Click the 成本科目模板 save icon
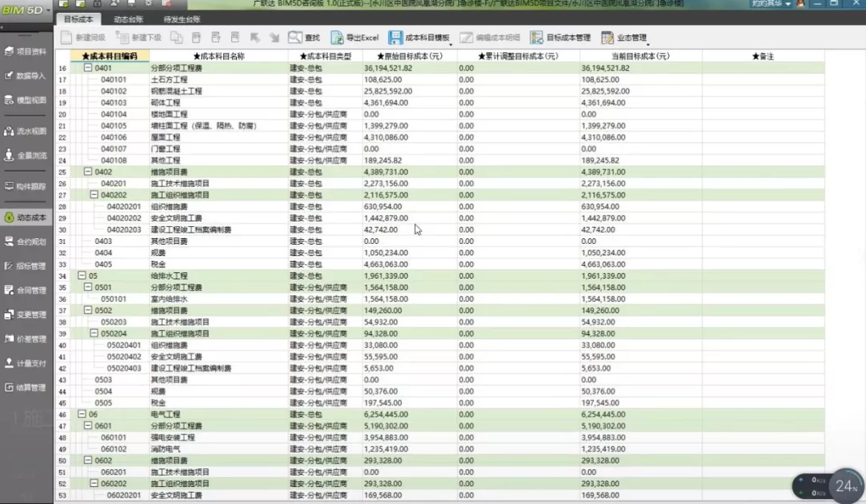This screenshot has width=866, height=504. pyautogui.click(x=396, y=38)
